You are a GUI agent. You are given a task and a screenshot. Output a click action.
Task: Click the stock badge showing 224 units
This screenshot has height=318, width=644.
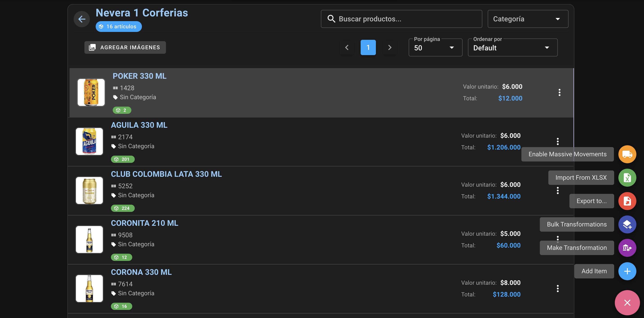pos(123,208)
